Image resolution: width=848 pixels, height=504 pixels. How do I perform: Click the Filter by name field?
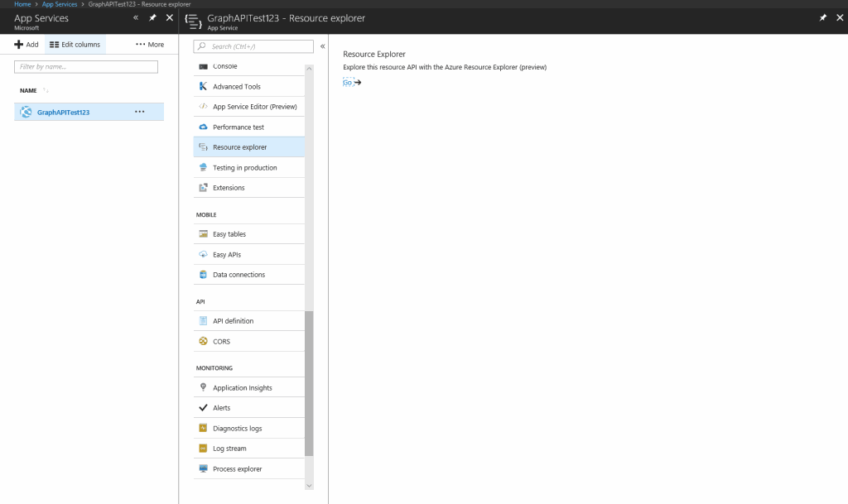pyautogui.click(x=86, y=66)
